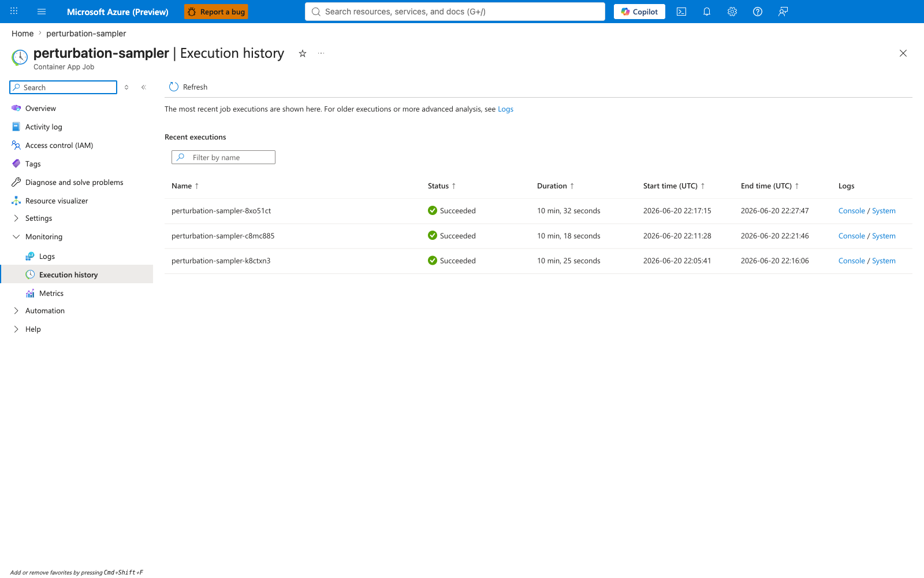
Task: Open the Azure portal apps grid icon
Action: pos(14,12)
